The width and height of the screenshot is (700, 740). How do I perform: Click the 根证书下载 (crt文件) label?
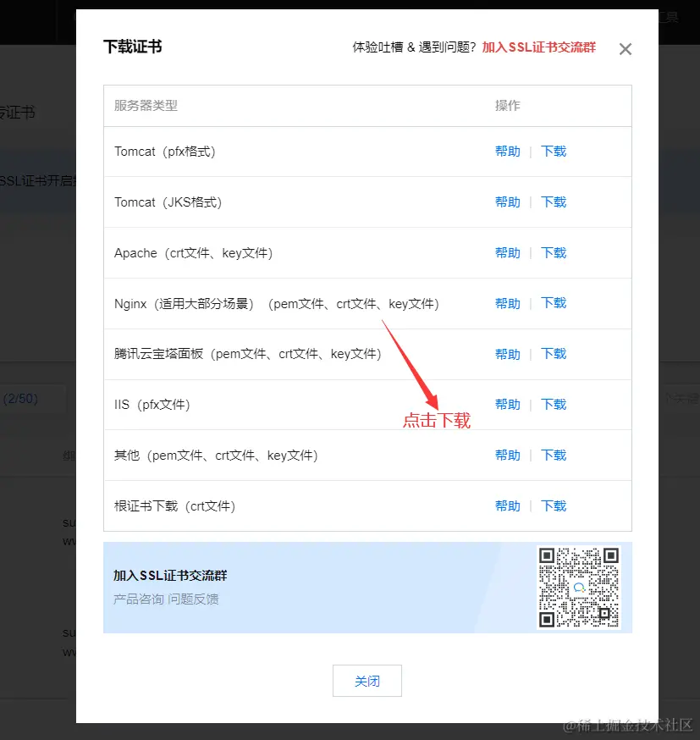click(x=174, y=506)
